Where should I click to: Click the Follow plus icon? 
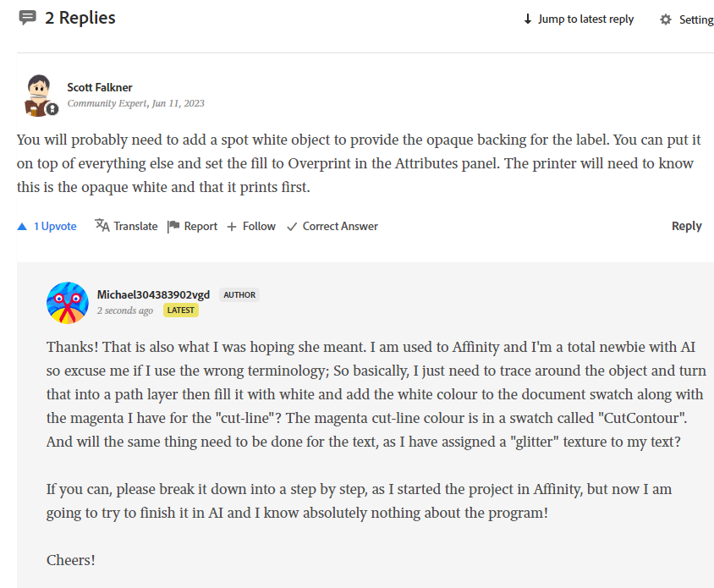tap(232, 227)
